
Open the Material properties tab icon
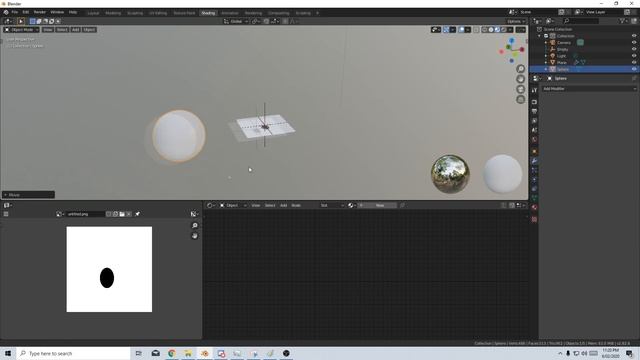pos(534,207)
